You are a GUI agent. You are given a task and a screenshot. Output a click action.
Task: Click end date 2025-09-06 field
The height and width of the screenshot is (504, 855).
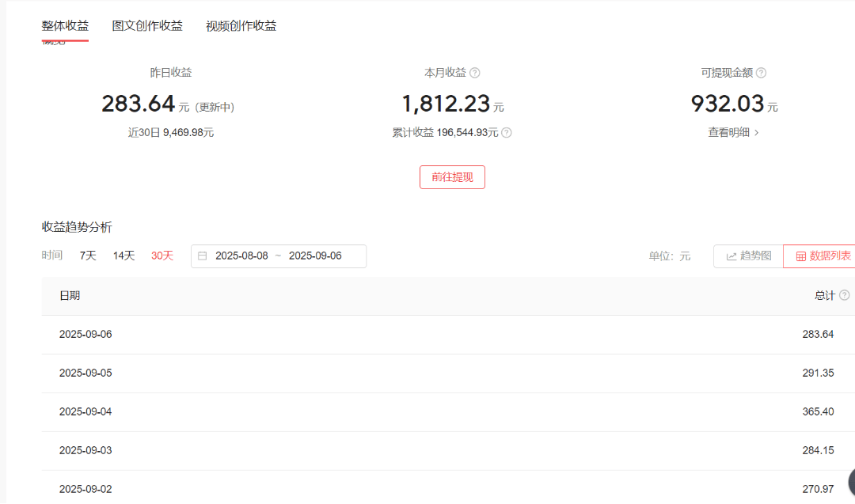pyautogui.click(x=315, y=256)
